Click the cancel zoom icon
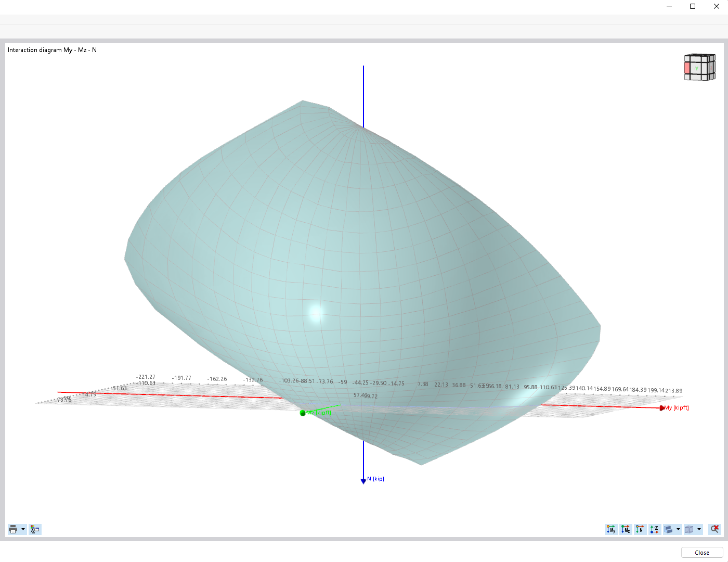The height and width of the screenshot is (562, 728). [x=714, y=529]
